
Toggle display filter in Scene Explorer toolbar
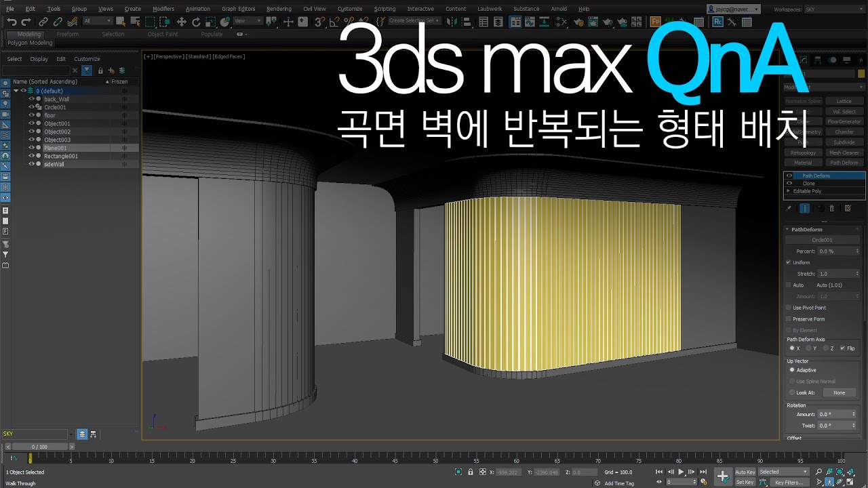pos(87,70)
